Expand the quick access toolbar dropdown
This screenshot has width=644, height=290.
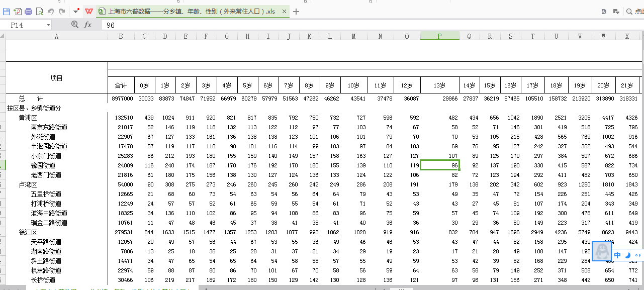[x=75, y=12]
